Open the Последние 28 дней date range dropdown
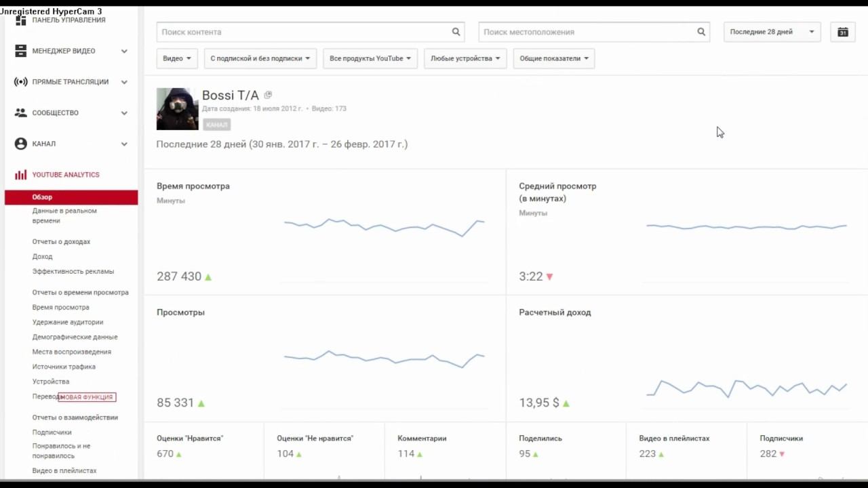The height and width of the screenshot is (488, 868). [x=772, y=32]
